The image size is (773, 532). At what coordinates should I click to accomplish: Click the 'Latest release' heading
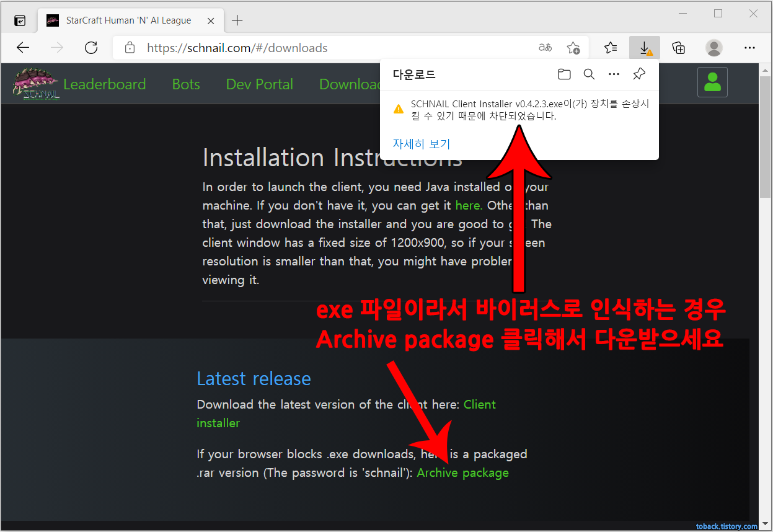tap(254, 378)
